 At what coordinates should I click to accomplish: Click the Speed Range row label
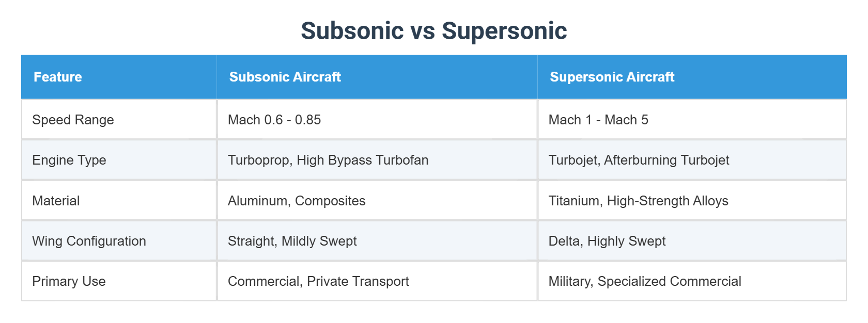click(73, 120)
